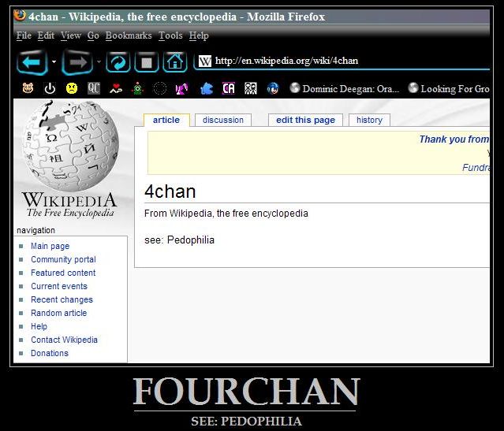Click 'From Wikipedia, the free encyclopedia' text
This screenshot has height=431, width=504.
point(226,214)
